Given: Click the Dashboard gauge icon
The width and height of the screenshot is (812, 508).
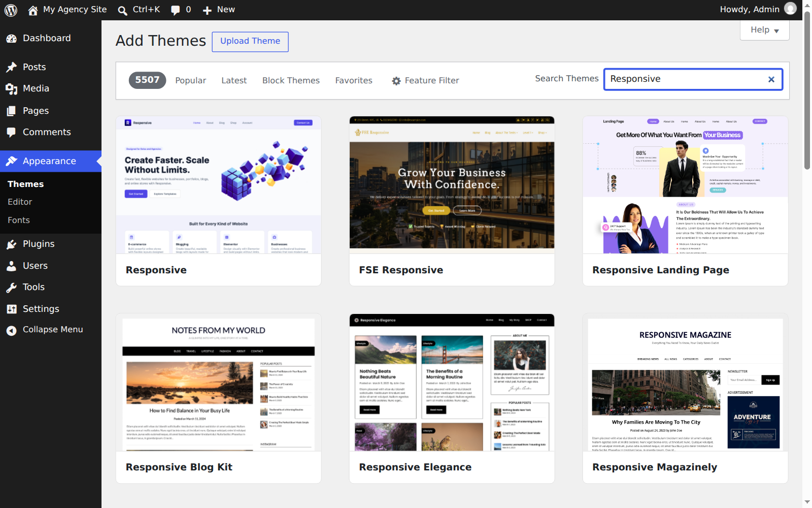Looking at the screenshot, I should coord(12,39).
